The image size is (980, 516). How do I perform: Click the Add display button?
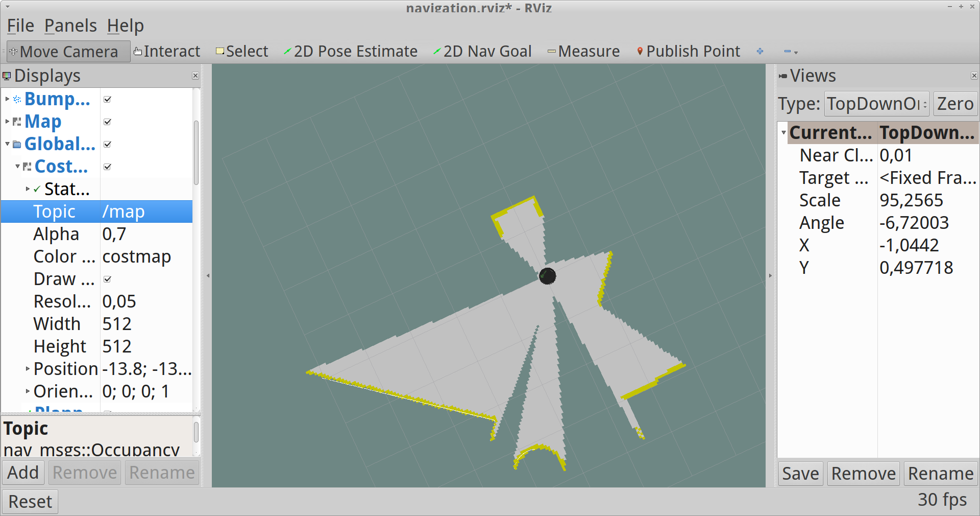point(23,473)
